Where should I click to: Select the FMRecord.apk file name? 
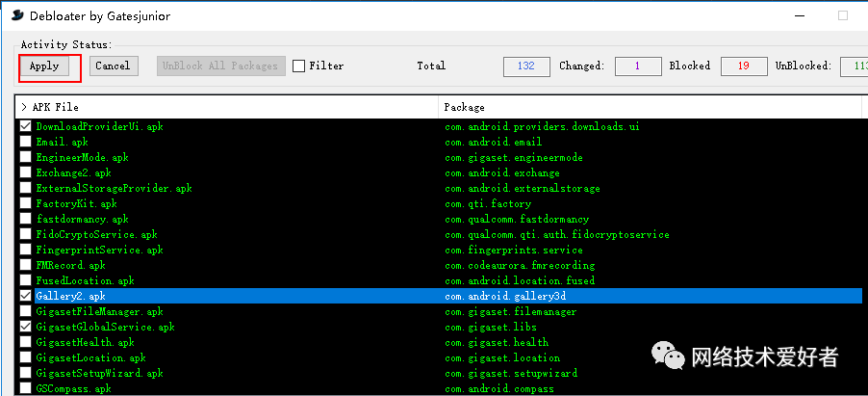point(71,266)
